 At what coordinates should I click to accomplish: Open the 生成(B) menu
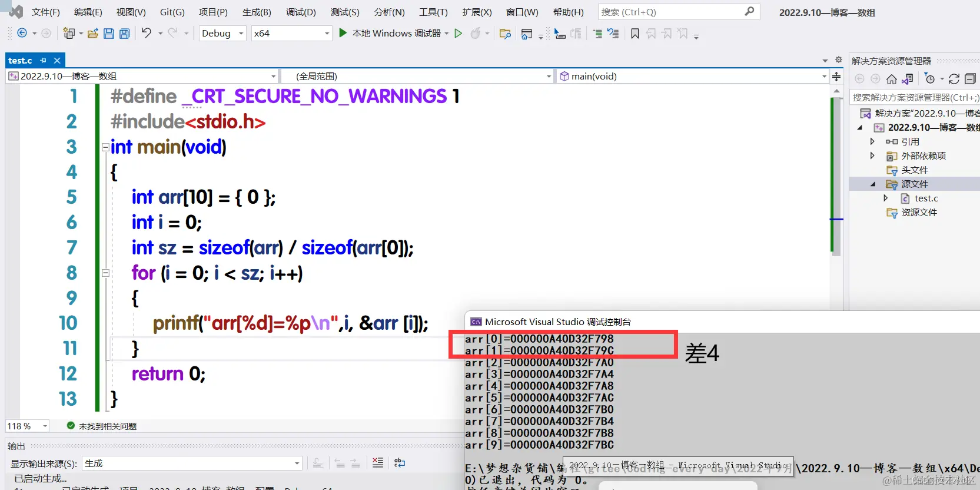click(257, 12)
